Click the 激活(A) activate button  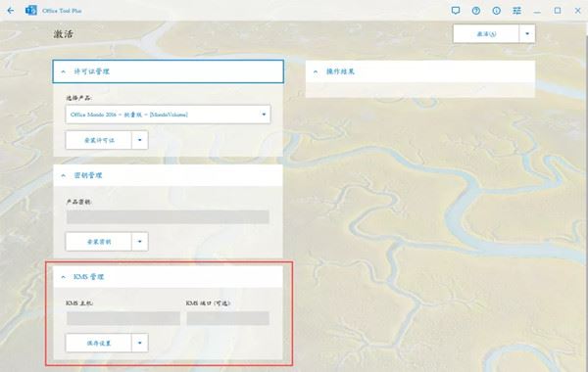(486, 33)
